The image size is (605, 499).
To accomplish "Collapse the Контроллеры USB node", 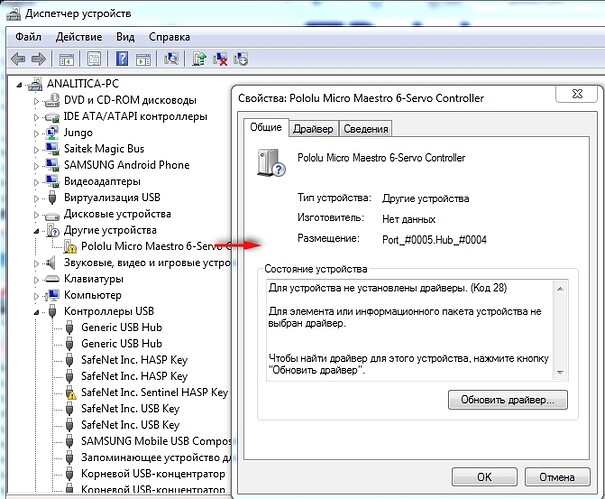I will pyautogui.click(x=38, y=311).
